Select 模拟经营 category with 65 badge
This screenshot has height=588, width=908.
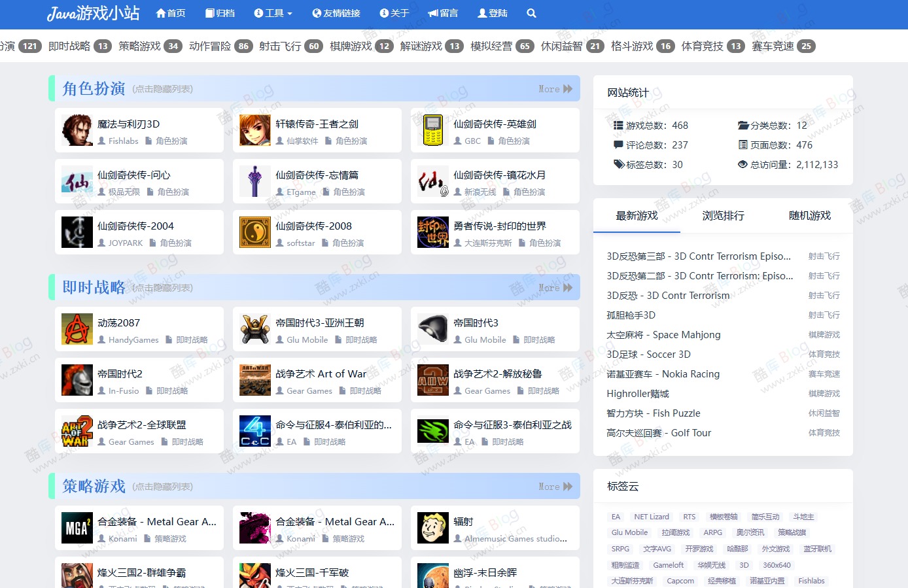502,46
